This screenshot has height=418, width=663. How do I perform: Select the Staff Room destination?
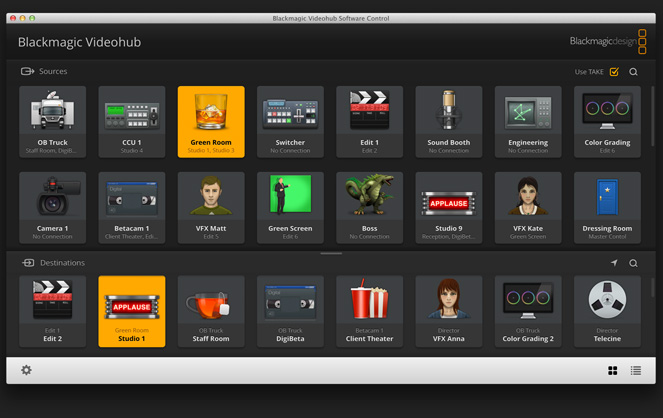pyautogui.click(x=211, y=311)
